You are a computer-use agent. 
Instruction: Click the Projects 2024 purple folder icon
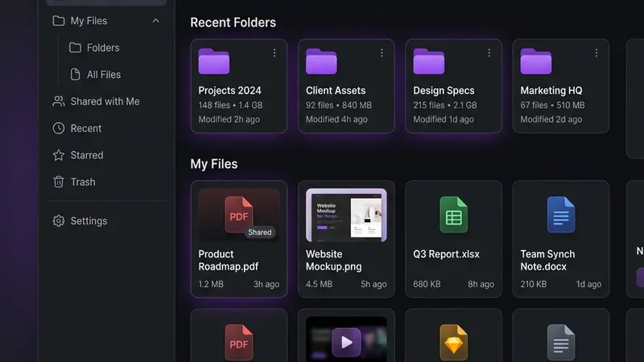click(214, 62)
